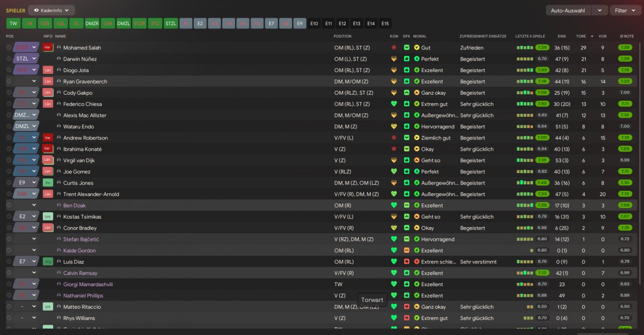Select the E15 substitute slot
Screen dimensions: 644x335
coord(385,23)
